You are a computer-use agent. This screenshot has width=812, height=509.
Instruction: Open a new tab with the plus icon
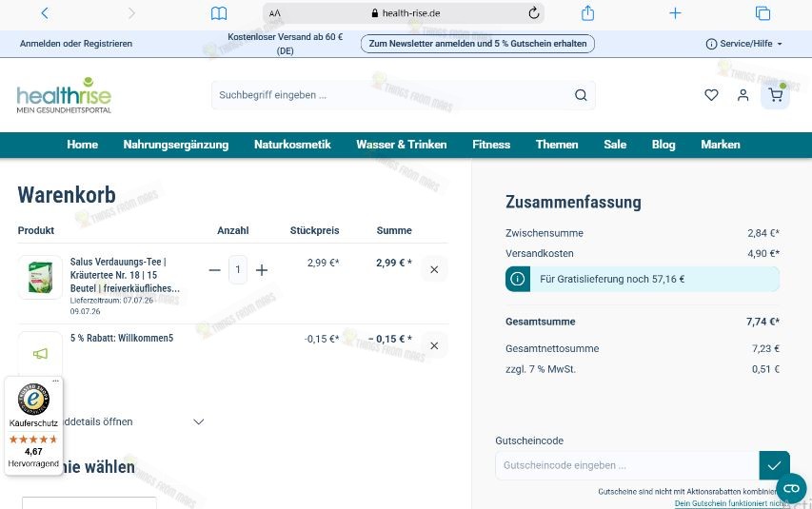tap(675, 13)
